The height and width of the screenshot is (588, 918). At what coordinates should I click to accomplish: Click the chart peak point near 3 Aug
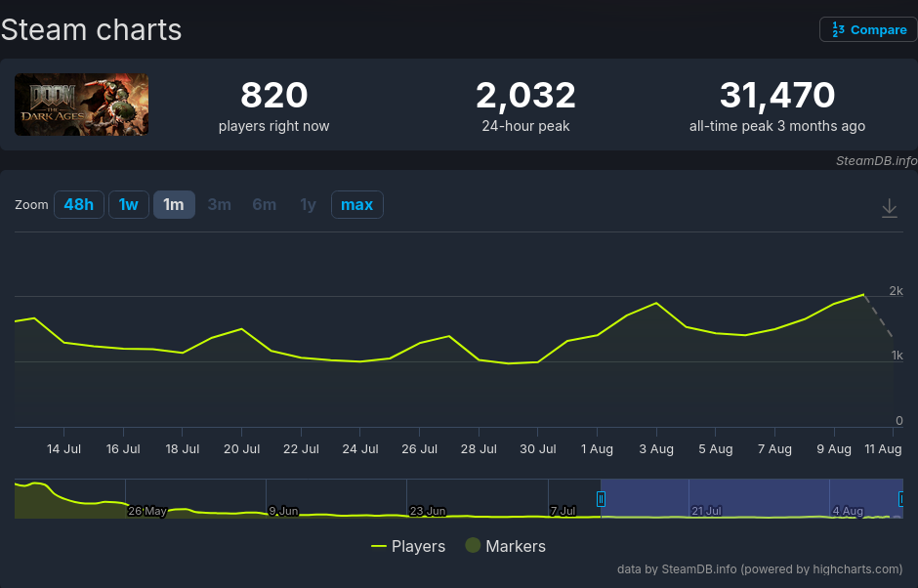656,303
